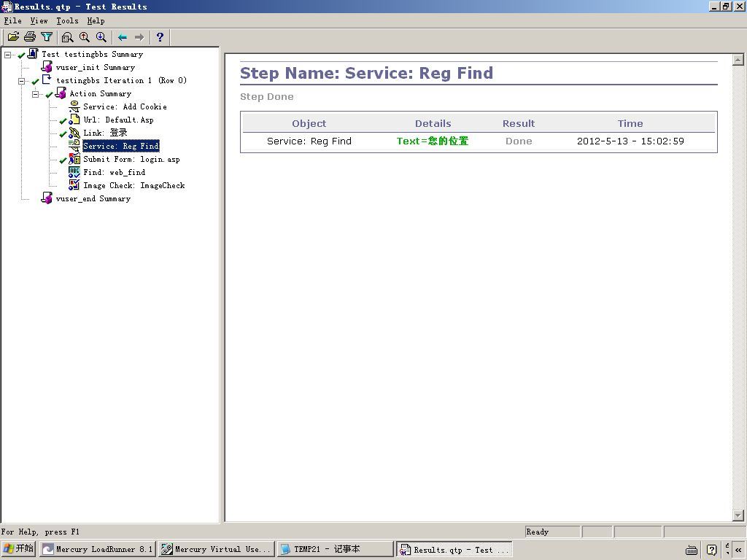Open the View menu
The image size is (747, 560).
click(39, 20)
